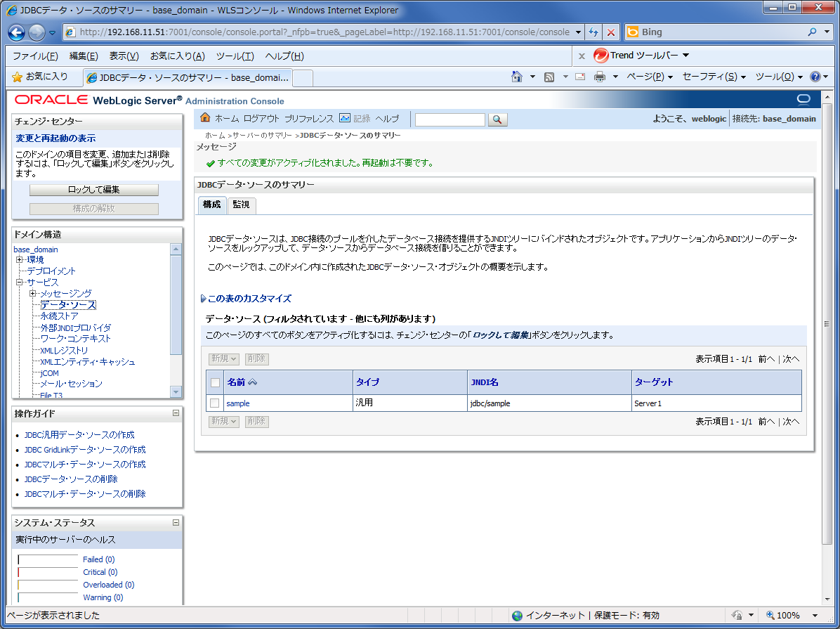Click the domain tree scroll down arrow
840x629 pixels.
click(x=176, y=392)
